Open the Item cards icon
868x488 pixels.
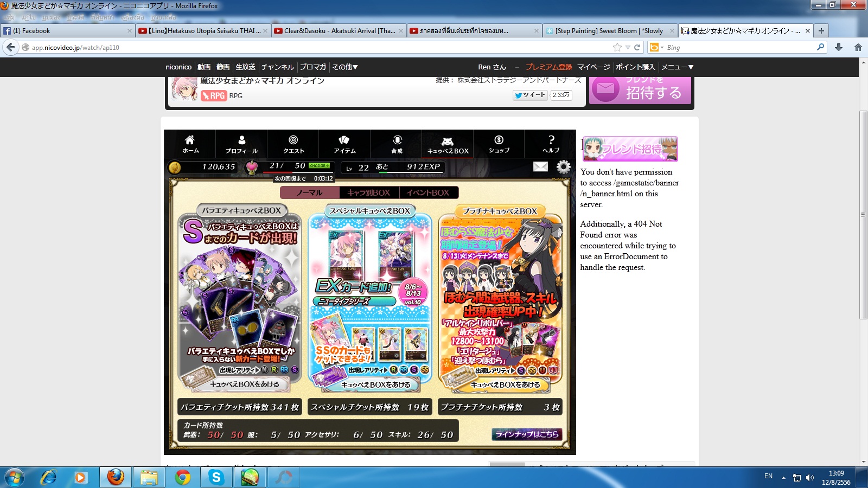344,144
